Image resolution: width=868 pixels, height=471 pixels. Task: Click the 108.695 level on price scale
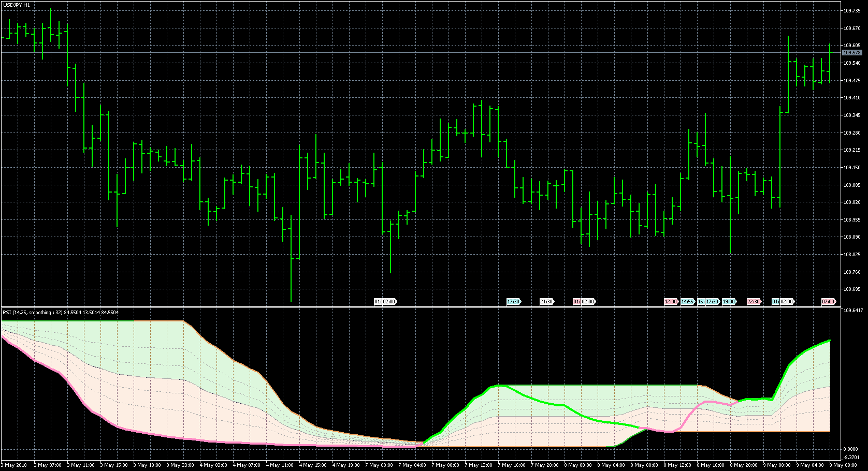click(x=852, y=289)
